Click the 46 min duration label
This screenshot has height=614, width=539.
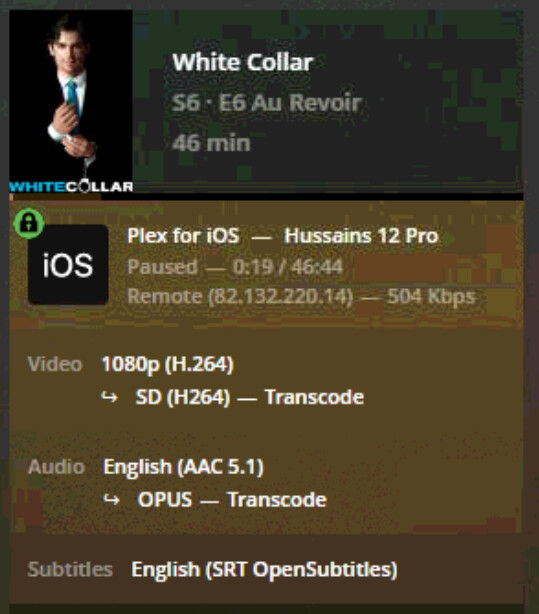[211, 143]
